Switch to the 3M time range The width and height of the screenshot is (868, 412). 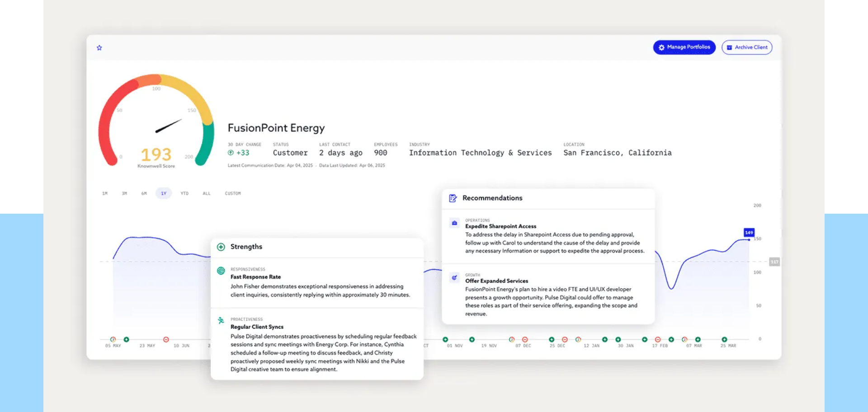point(124,193)
